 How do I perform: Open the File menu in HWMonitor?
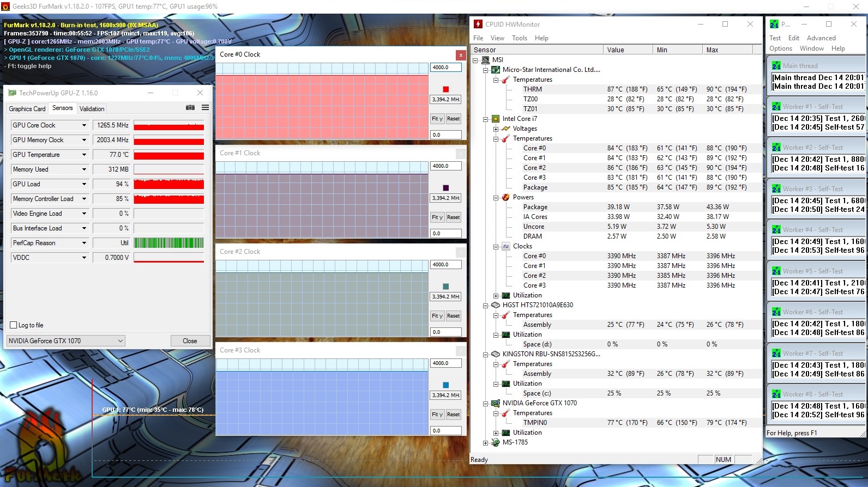coord(478,38)
